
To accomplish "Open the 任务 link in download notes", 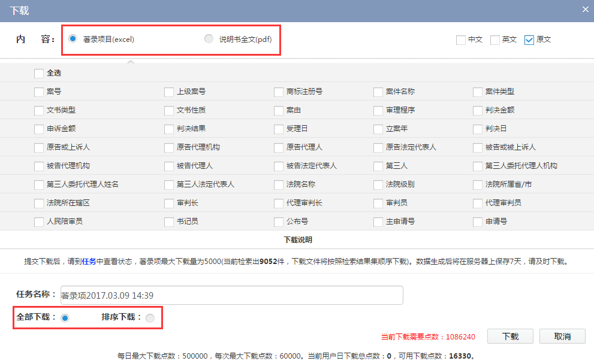I will tap(89, 262).
